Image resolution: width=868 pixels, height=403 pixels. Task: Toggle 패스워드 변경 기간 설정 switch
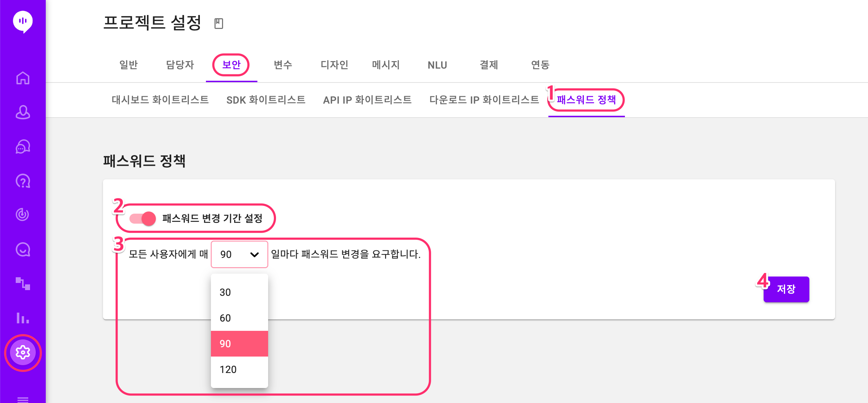tap(143, 218)
